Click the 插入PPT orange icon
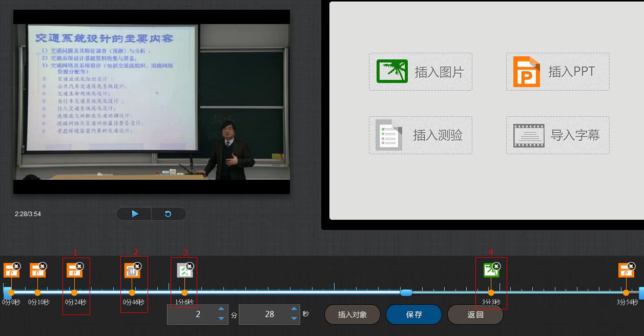The width and height of the screenshot is (644, 336). (x=527, y=72)
